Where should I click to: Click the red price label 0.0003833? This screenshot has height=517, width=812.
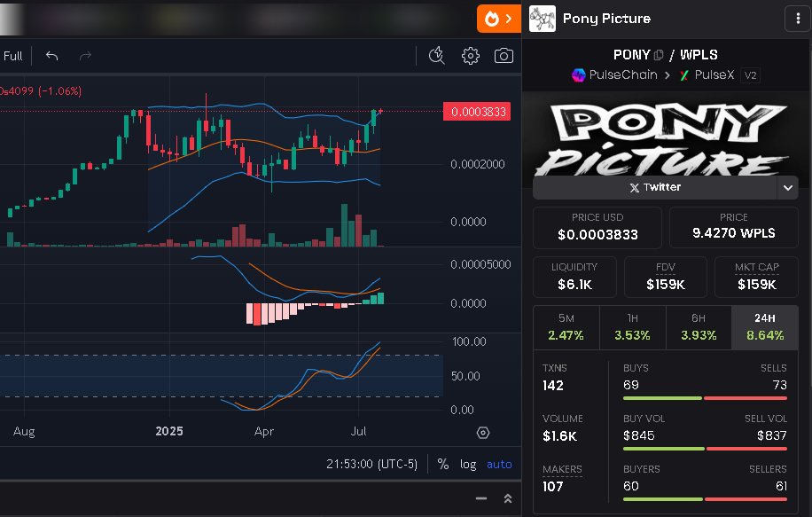pos(477,112)
